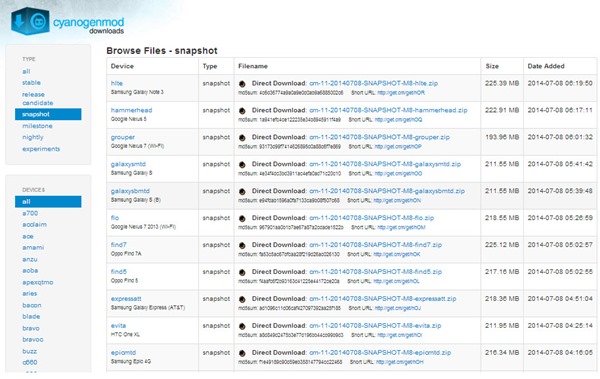The width and height of the screenshot is (600, 379).
Task: Click torrent icon in flo row
Action: click(x=242, y=218)
